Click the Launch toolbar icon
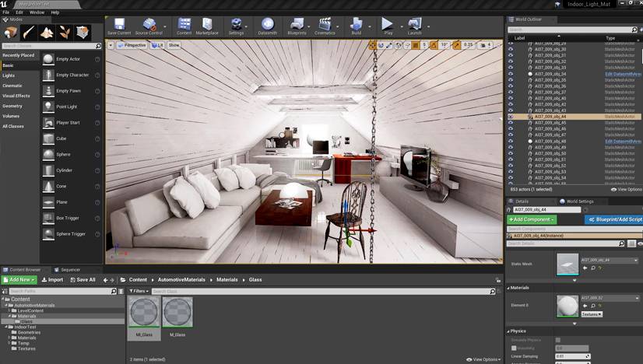The image size is (643, 364). (x=415, y=24)
